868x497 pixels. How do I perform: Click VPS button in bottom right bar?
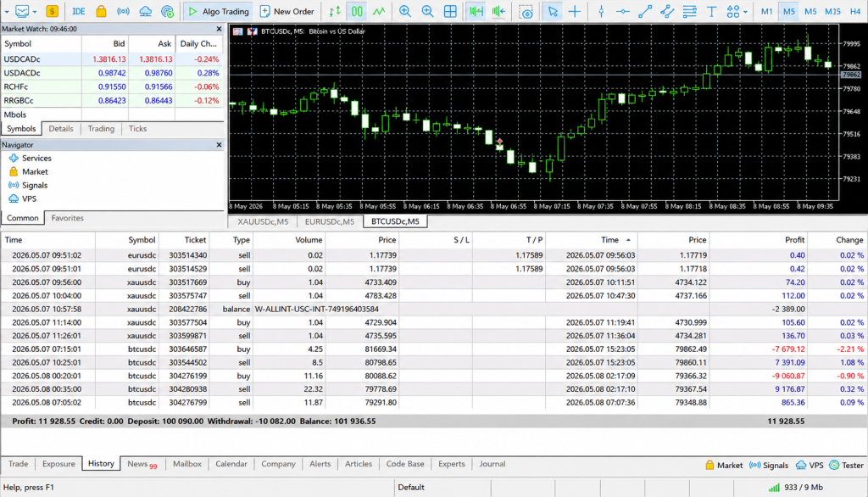pyautogui.click(x=810, y=466)
